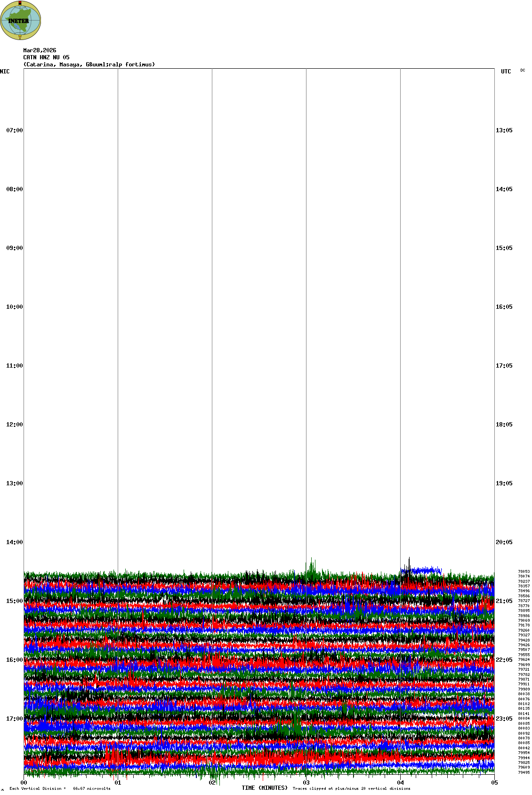The width and height of the screenshot is (532, 795).
Task: Click the 15:00 local time marker
Action: (x=14, y=601)
